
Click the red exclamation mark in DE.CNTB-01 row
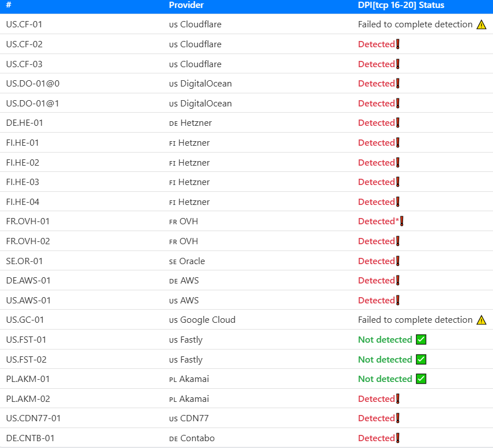(x=398, y=438)
